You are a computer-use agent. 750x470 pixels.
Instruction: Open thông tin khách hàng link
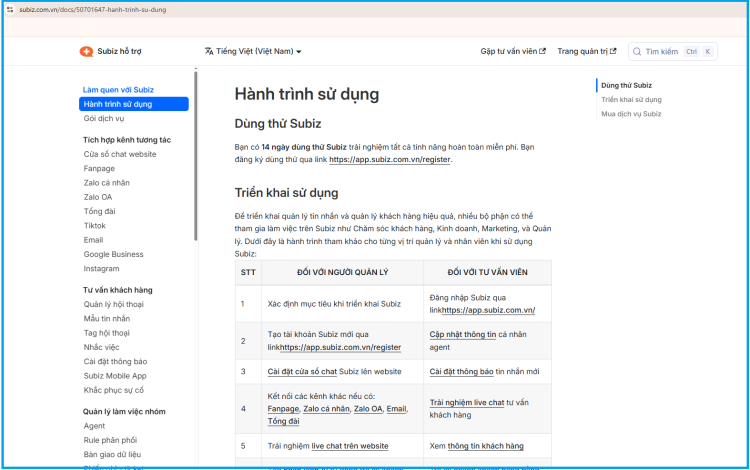[485, 447]
